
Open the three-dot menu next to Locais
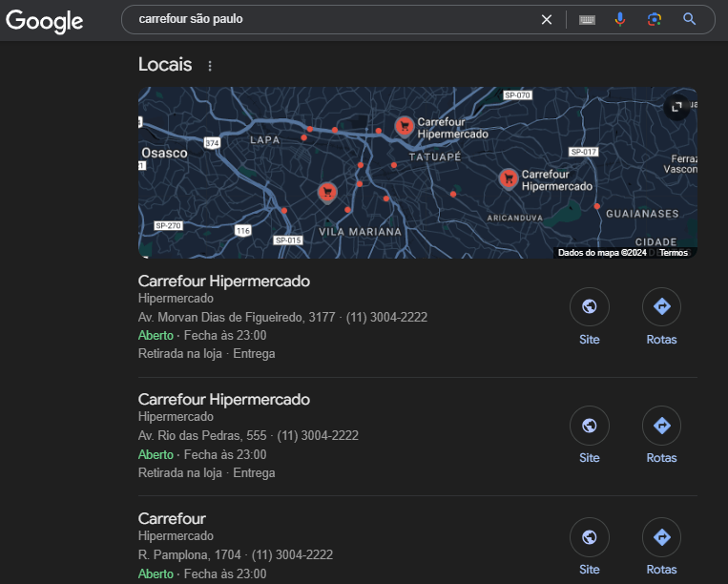pos(210,66)
